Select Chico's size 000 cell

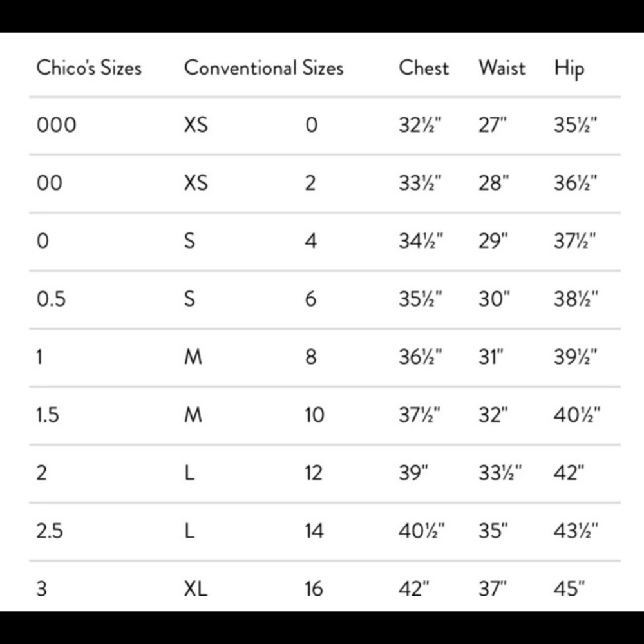pyautogui.click(x=56, y=125)
